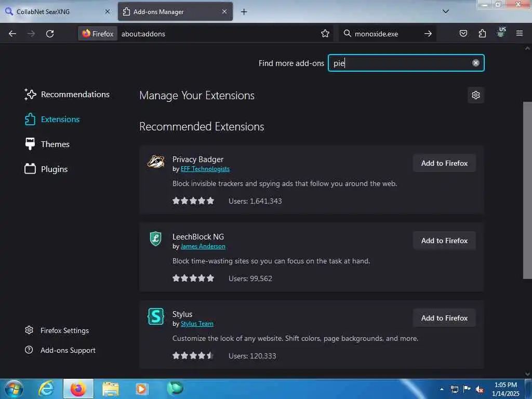Clear the add-ons search field text

476,63
